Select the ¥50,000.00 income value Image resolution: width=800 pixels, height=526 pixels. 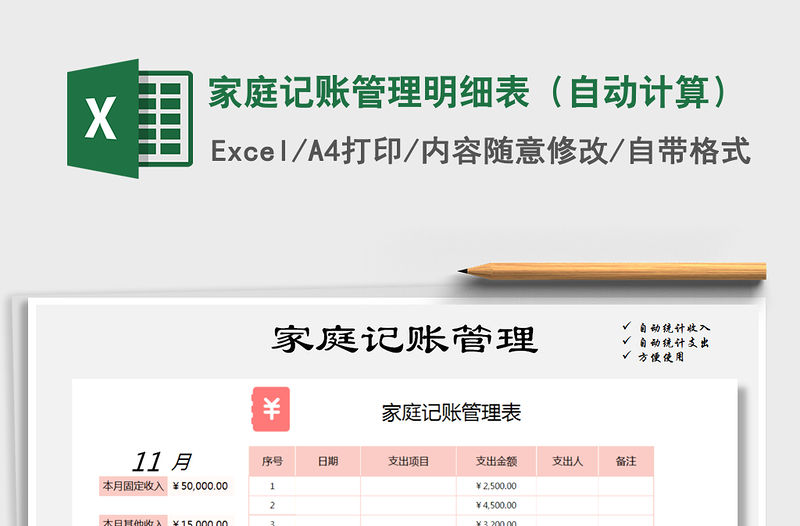click(x=200, y=486)
